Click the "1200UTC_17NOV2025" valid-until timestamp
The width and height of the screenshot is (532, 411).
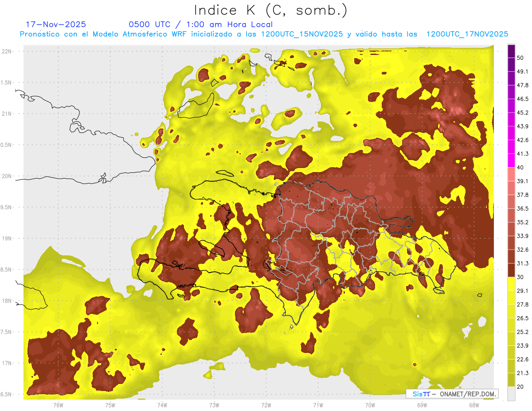(467, 34)
